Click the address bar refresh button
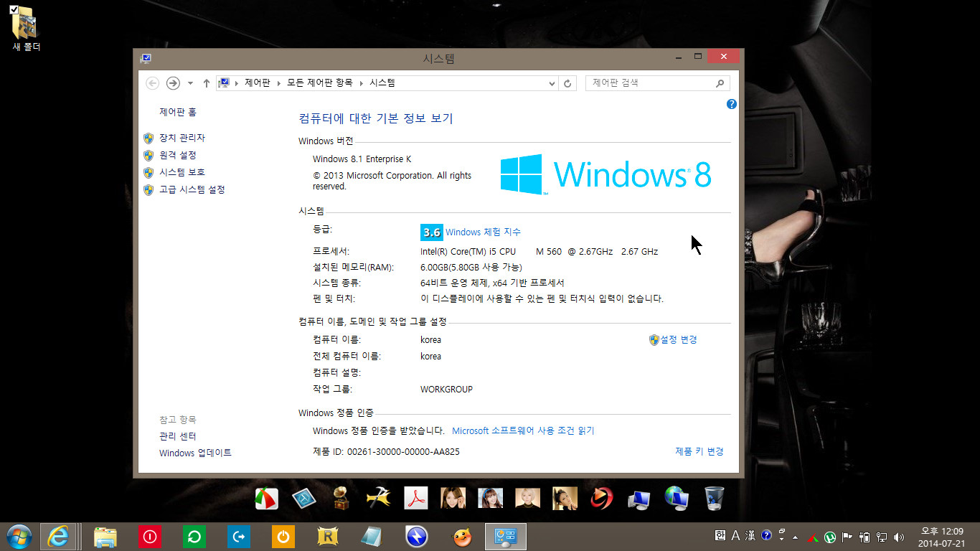This screenshot has width=980, height=551. click(x=567, y=83)
